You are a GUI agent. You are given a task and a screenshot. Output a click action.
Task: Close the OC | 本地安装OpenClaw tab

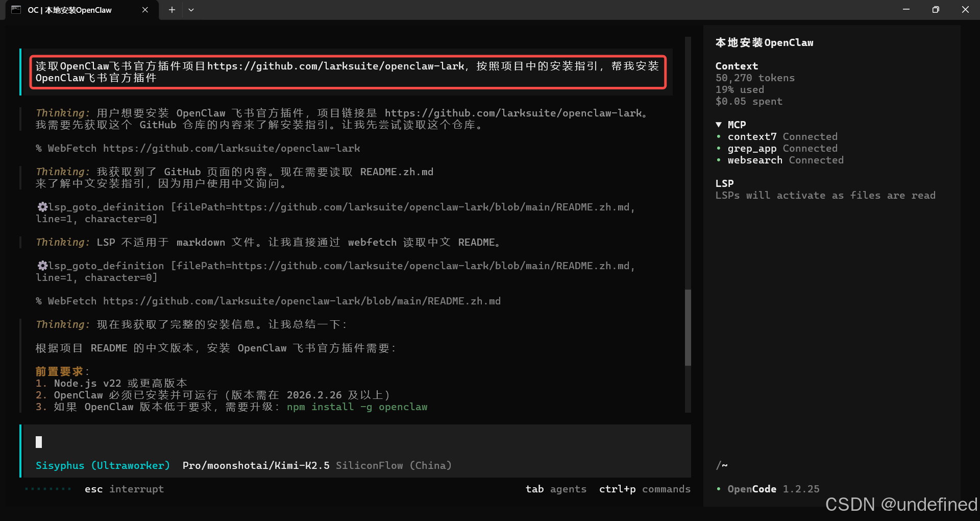coord(145,10)
